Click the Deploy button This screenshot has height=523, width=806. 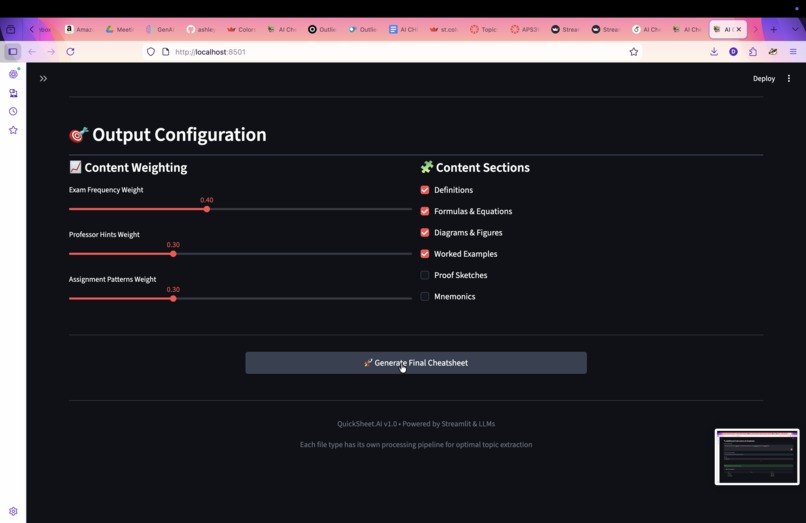point(764,79)
